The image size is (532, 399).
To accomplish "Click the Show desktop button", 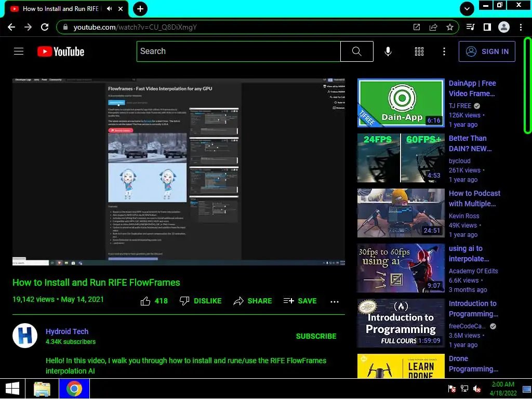I will pos(527,389).
